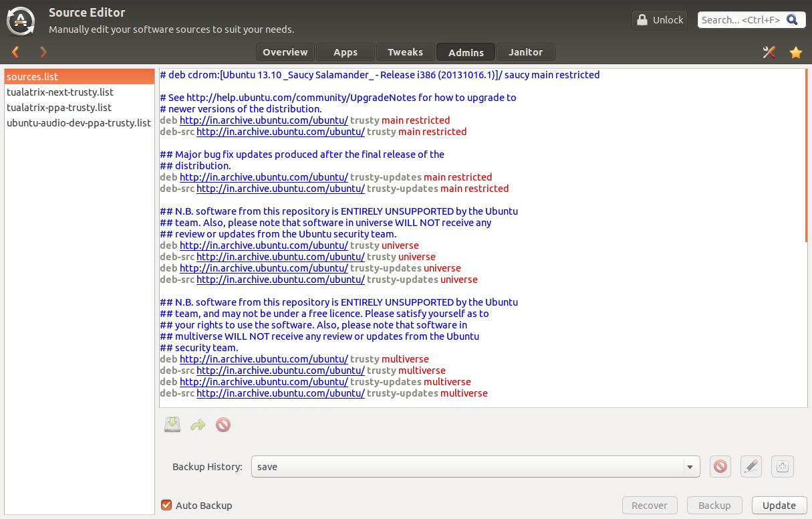Click the add backup plus icon
The image size is (812, 519).
[783, 466]
